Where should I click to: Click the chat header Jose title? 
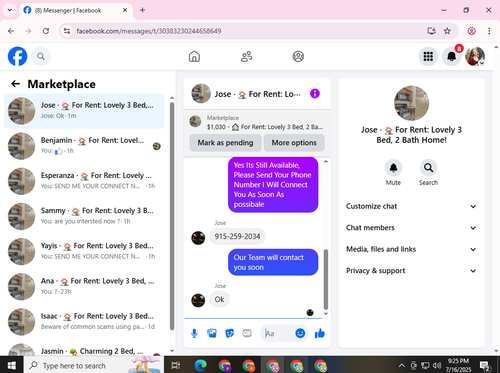tap(257, 94)
